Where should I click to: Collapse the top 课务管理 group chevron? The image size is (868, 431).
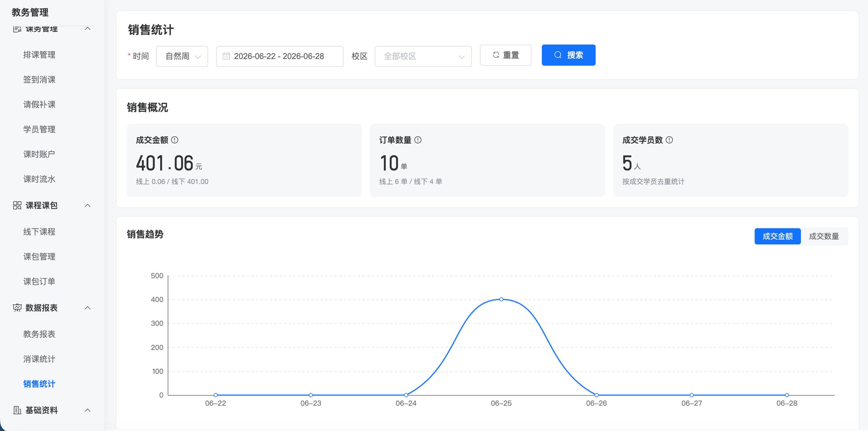pyautogui.click(x=88, y=29)
